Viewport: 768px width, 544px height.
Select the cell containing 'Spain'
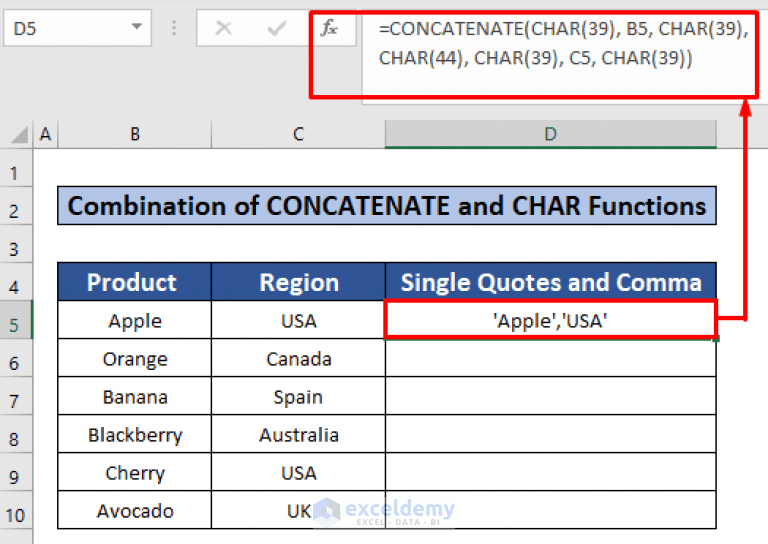tap(298, 396)
